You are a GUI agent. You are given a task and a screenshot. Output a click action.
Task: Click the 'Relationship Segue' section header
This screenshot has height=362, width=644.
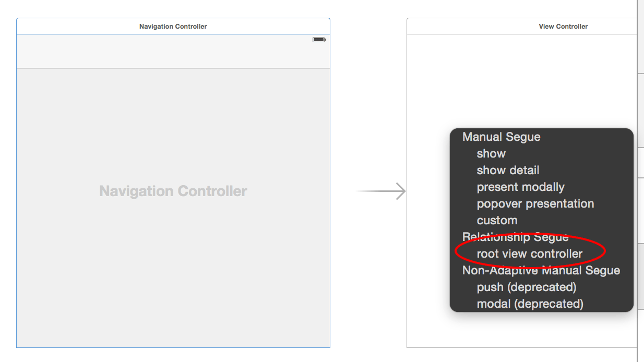515,237
